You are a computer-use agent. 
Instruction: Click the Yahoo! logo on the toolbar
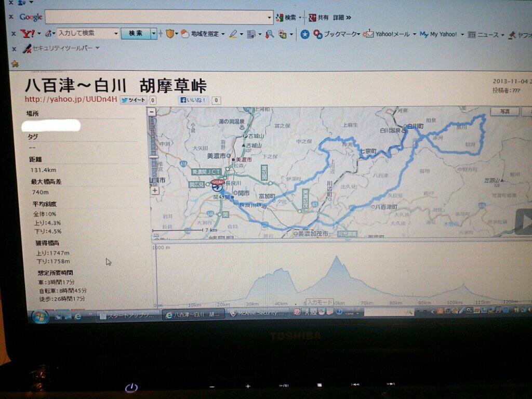click(28, 33)
